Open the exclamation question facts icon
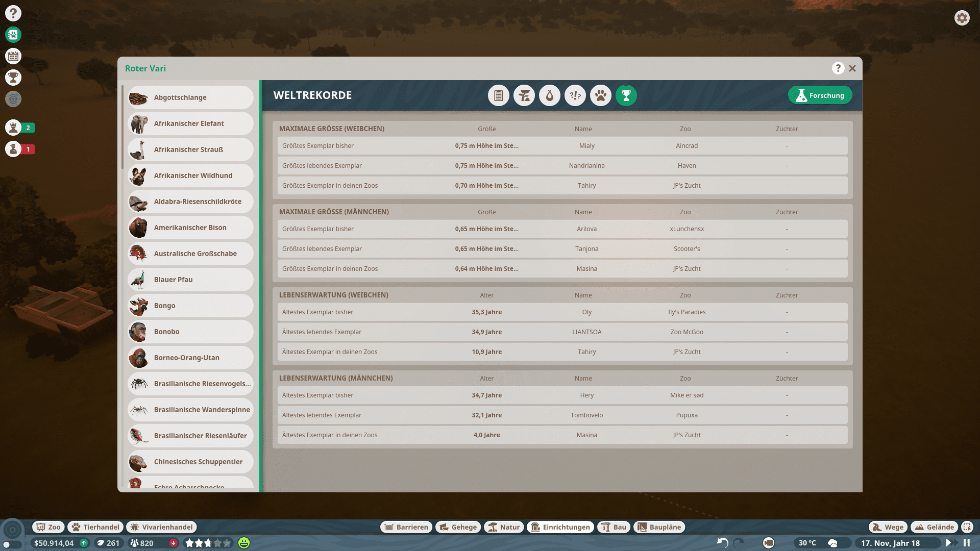The image size is (980, 551). tap(575, 95)
